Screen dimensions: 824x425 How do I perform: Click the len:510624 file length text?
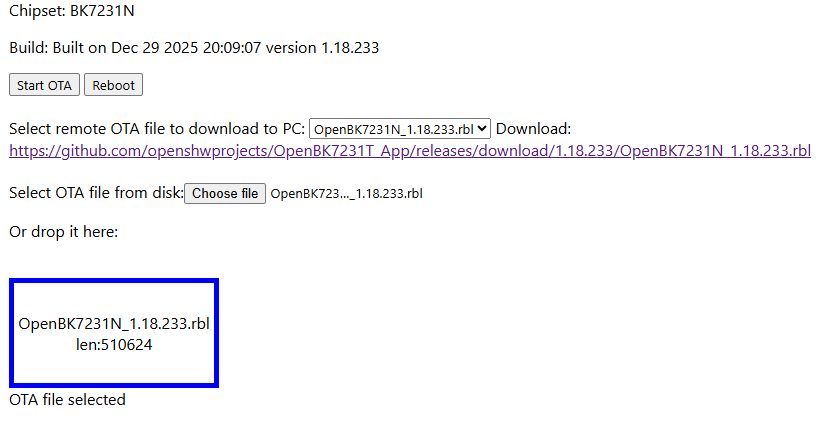pyautogui.click(x=114, y=345)
